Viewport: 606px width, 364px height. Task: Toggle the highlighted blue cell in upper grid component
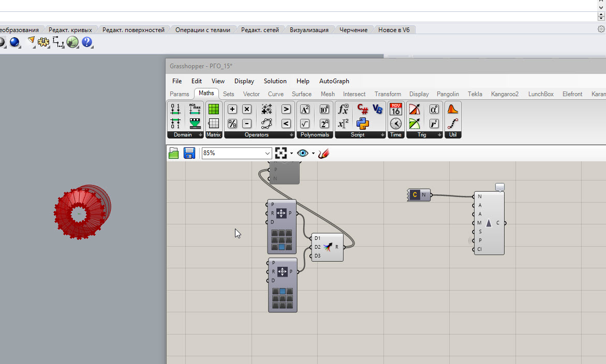pos(282,247)
